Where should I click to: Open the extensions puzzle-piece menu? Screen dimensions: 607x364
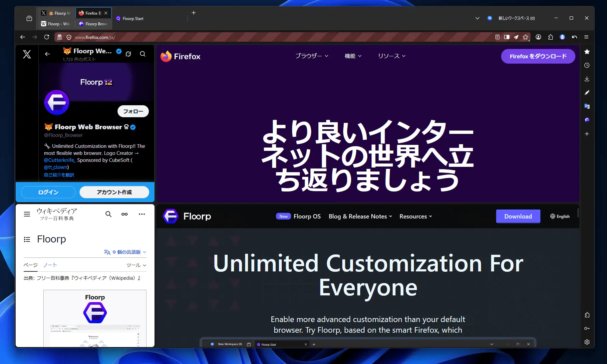tap(550, 37)
